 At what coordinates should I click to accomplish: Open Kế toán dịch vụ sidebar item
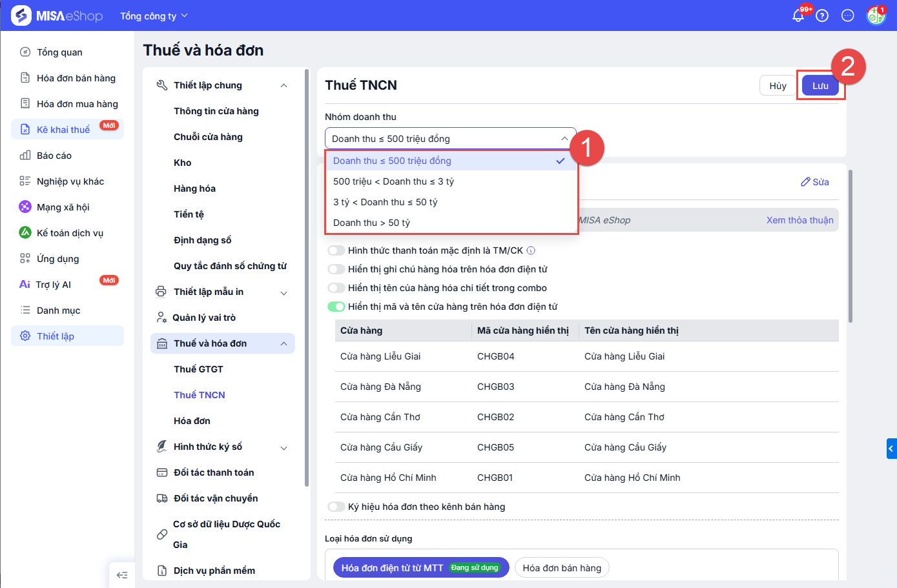[x=67, y=233]
